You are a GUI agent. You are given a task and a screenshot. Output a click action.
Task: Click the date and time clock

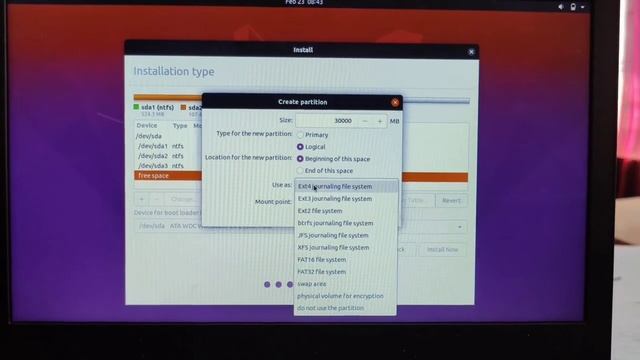point(304,2)
